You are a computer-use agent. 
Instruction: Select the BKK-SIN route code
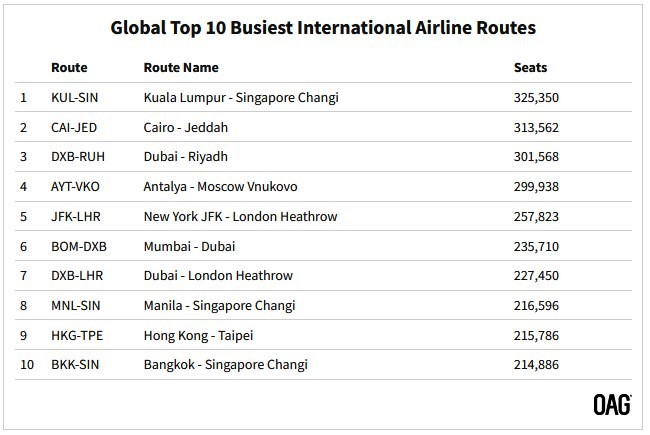pos(75,365)
